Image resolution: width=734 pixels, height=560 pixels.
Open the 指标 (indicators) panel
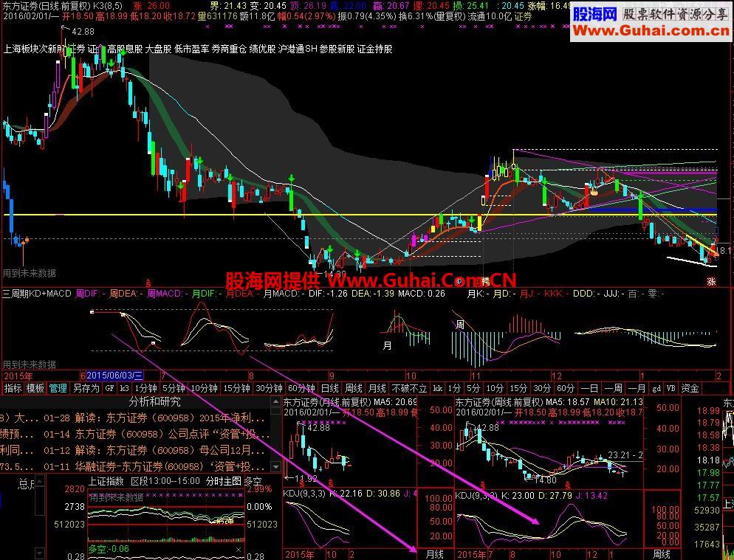coord(12,387)
